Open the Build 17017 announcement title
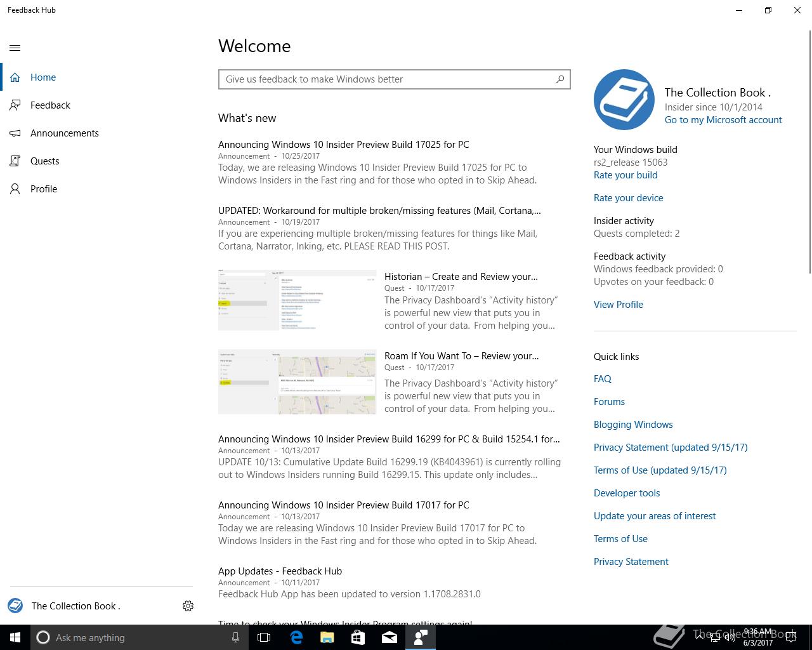 pos(344,505)
